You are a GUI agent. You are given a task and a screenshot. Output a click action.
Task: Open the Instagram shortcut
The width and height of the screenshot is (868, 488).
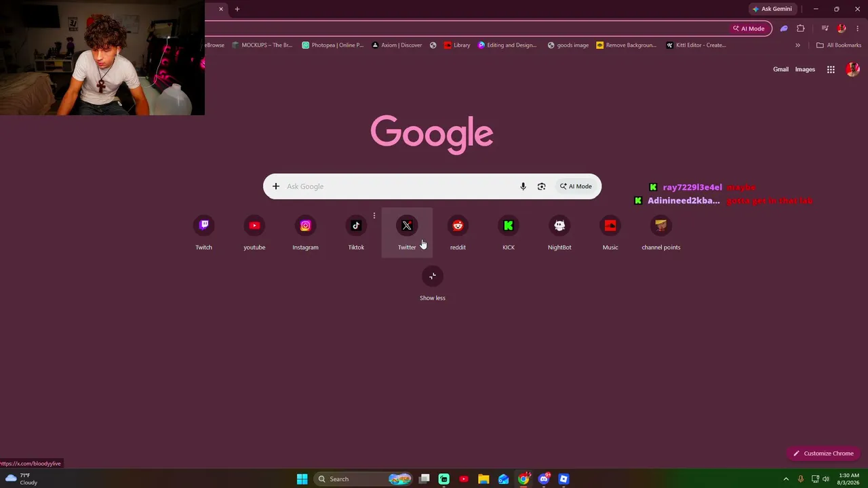click(305, 233)
